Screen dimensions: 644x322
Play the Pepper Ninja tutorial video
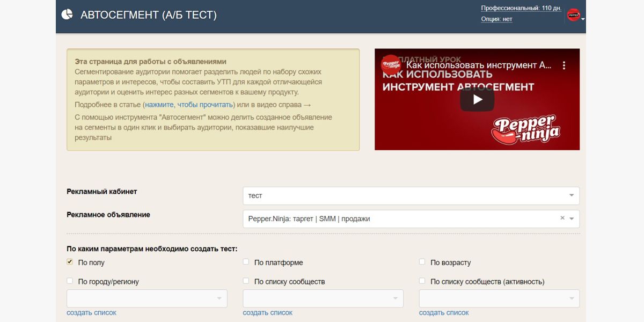[x=477, y=99]
